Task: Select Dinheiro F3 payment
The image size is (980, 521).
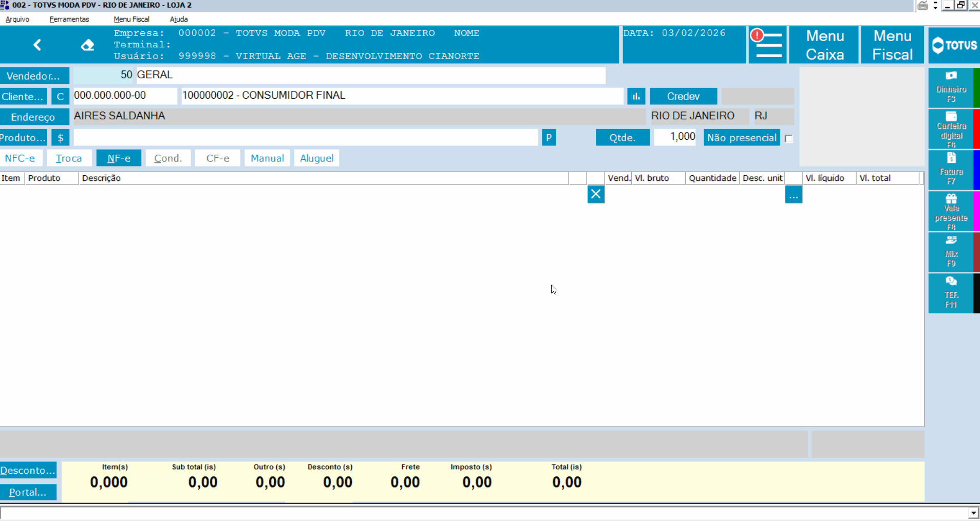Action: point(951,87)
